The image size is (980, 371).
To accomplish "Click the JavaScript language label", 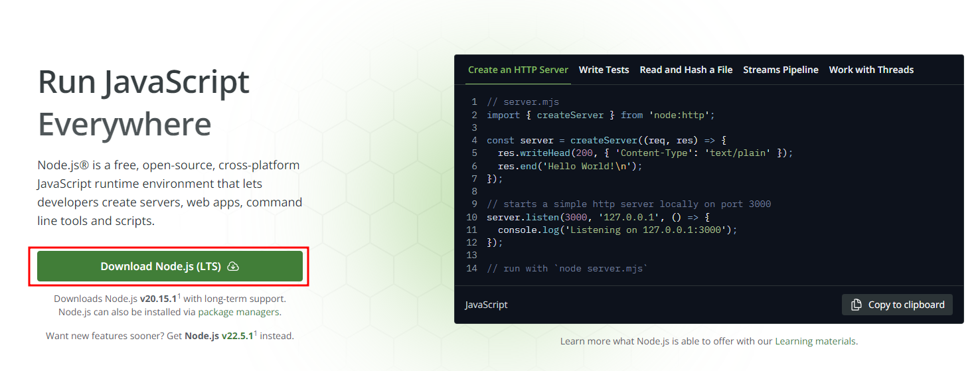I will (x=486, y=305).
